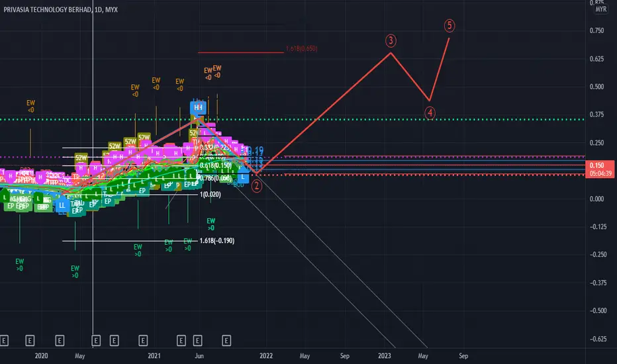Select the red projected wave 3 to 4 line
This screenshot has height=364, width=617.
point(410,77)
